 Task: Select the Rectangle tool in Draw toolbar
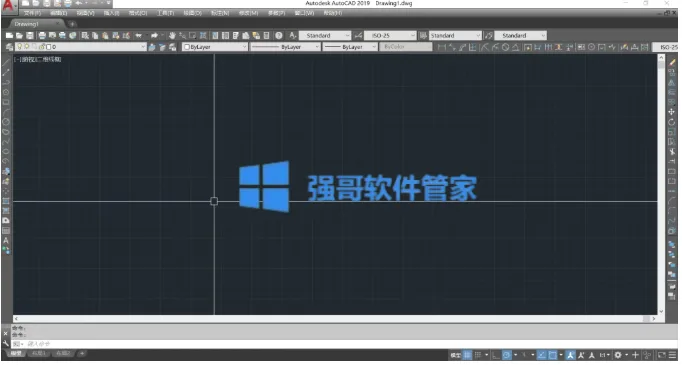6,102
